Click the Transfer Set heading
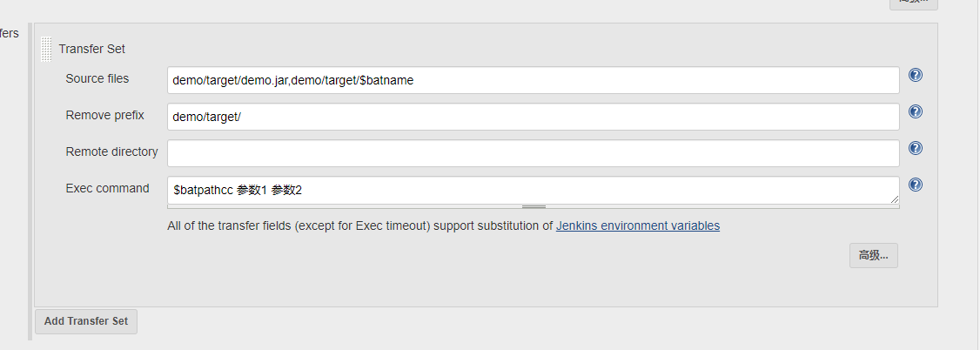The image size is (980, 350). click(92, 49)
